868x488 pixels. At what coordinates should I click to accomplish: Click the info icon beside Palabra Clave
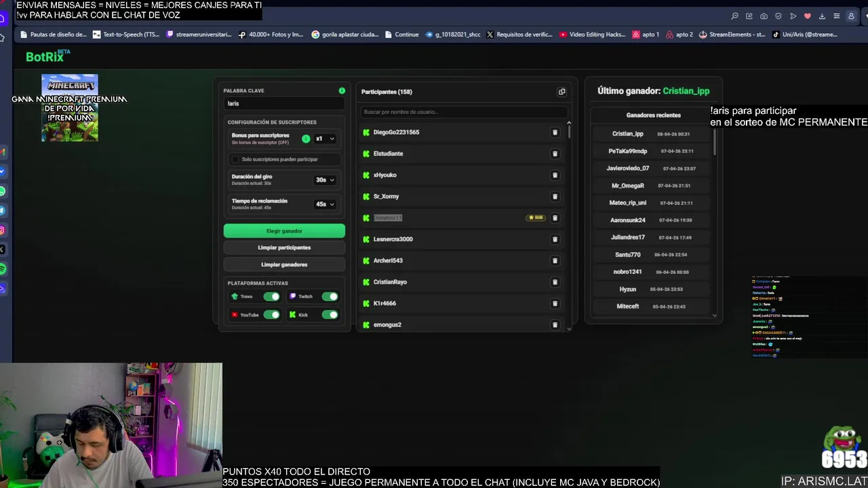[342, 90]
